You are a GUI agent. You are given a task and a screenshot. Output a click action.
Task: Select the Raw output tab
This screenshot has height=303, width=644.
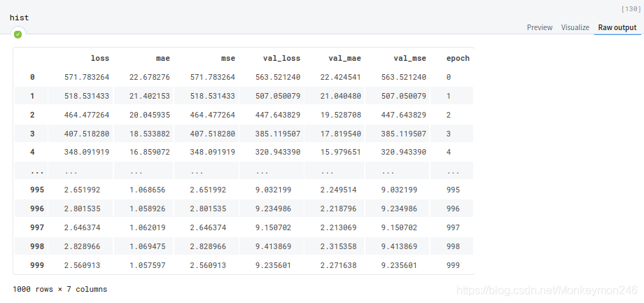617,27
